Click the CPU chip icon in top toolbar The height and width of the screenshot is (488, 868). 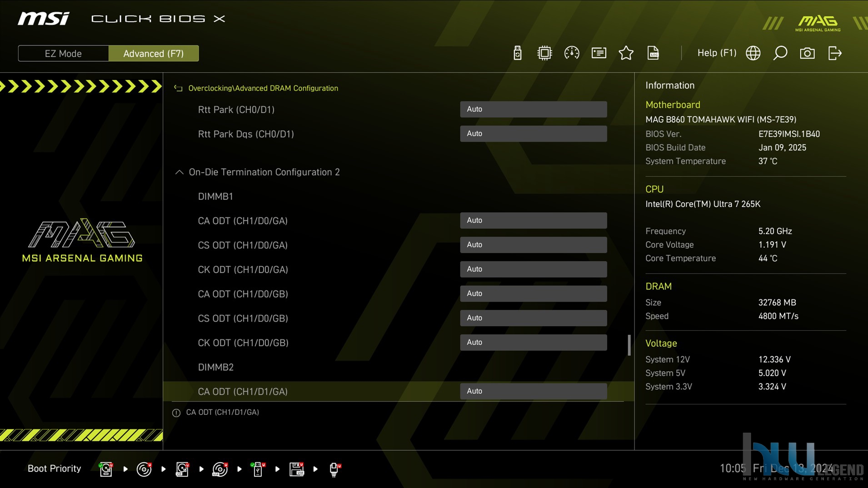pyautogui.click(x=544, y=53)
